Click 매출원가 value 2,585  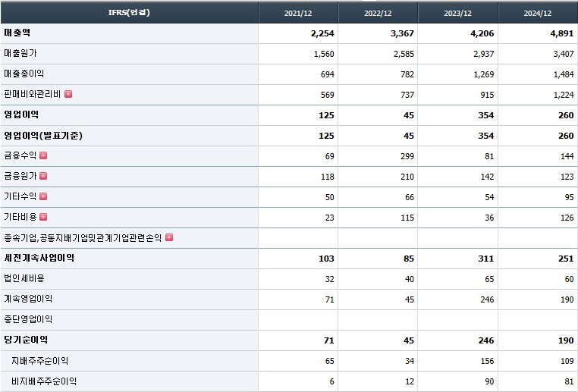click(x=404, y=54)
